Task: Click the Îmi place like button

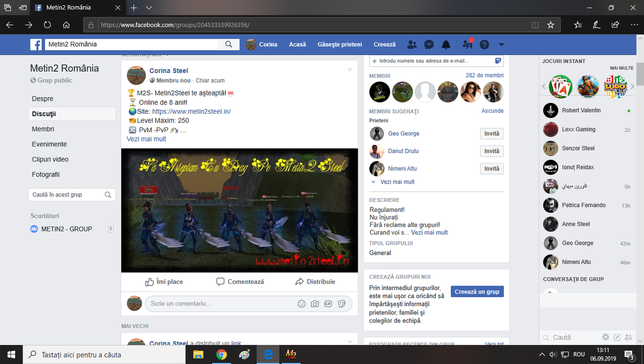Action: click(164, 282)
